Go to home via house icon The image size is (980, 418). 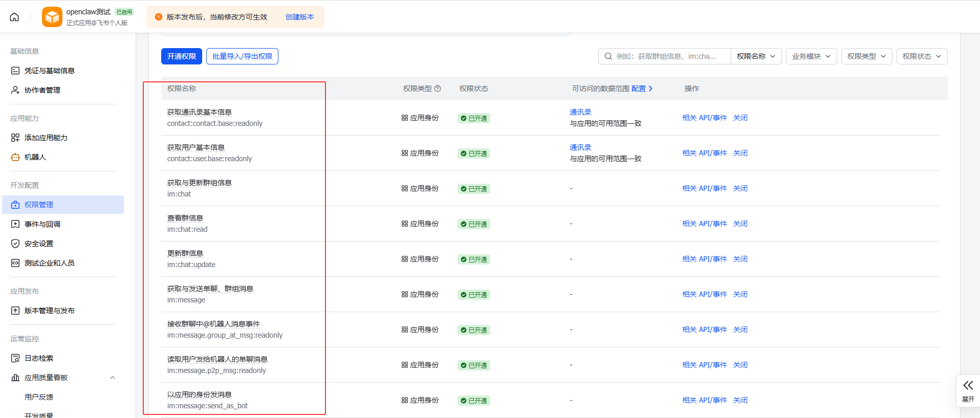click(x=14, y=17)
